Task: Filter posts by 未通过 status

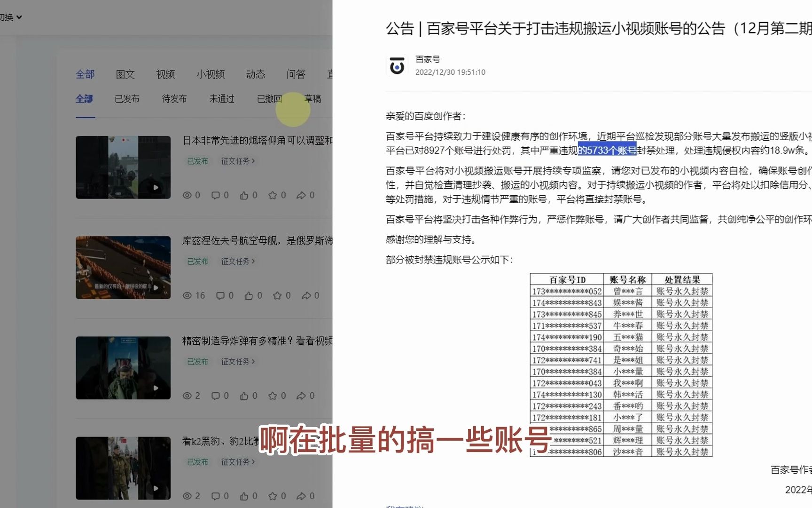Action: coord(222,99)
